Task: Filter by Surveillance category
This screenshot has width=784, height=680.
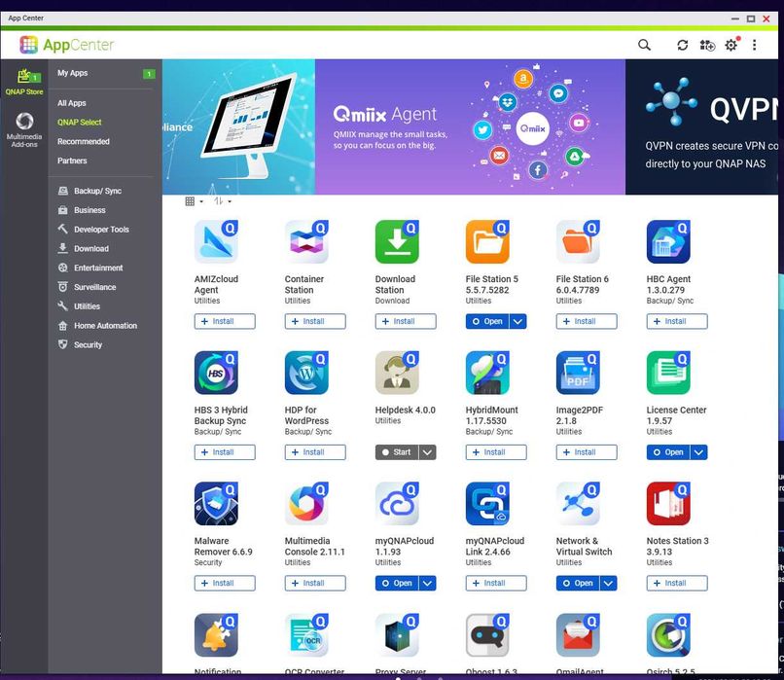Action: pyautogui.click(x=87, y=288)
